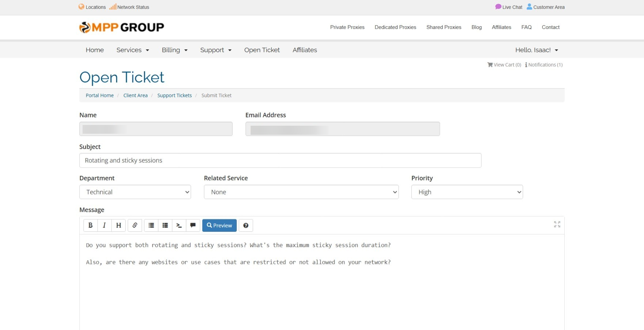The width and height of the screenshot is (644, 330).
Task: Visit the Blog link
Action: (477, 27)
